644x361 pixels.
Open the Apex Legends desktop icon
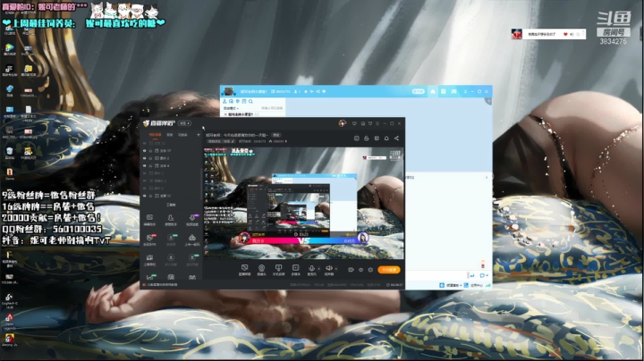point(9,319)
